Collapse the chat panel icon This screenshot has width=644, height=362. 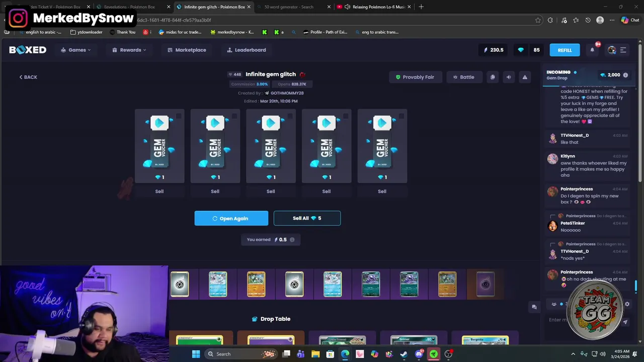(534, 307)
